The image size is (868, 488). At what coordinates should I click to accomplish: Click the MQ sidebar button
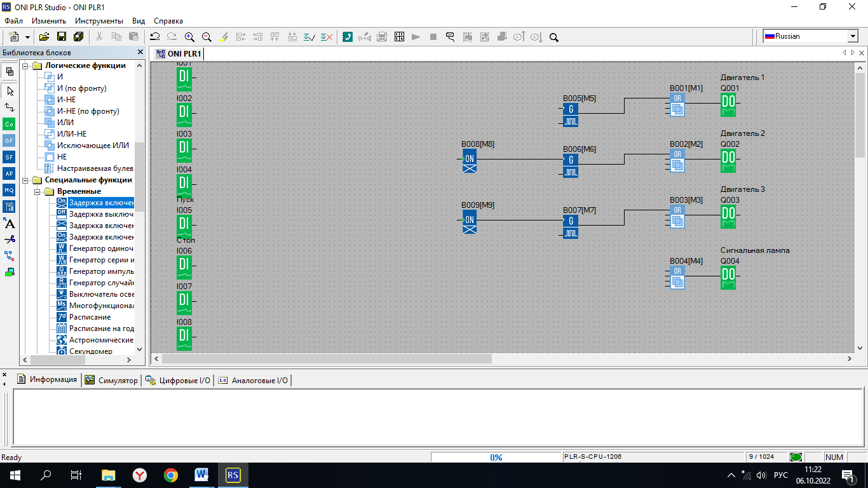click(x=10, y=190)
